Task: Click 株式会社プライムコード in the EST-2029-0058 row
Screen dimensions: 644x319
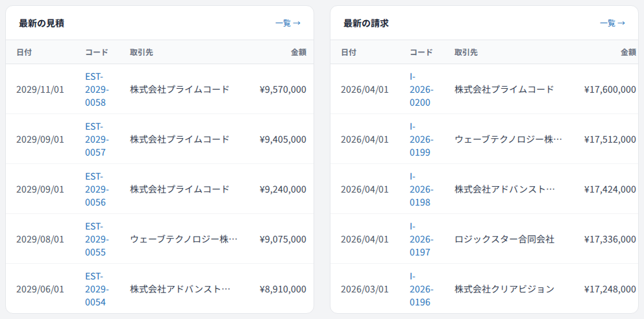Action: (x=179, y=89)
